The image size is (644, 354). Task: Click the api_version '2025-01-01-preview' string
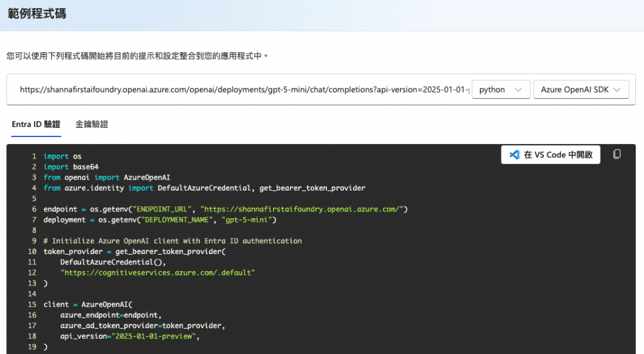coord(153,336)
